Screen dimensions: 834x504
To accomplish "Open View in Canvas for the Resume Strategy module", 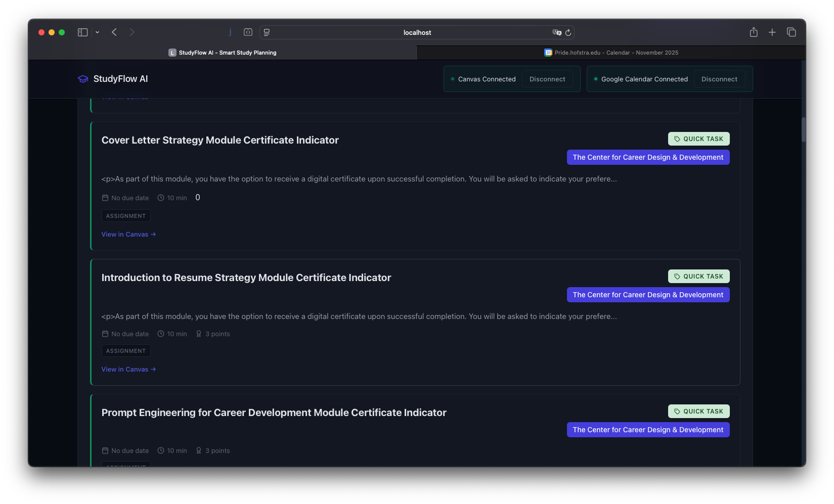I will (x=128, y=370).
